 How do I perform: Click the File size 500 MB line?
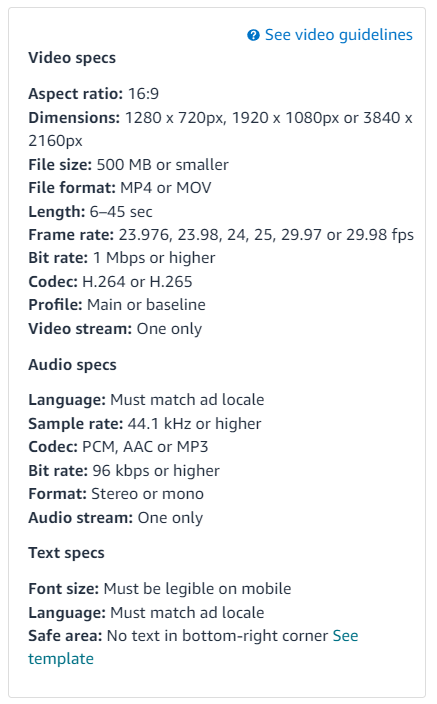[x=128, y=165]
